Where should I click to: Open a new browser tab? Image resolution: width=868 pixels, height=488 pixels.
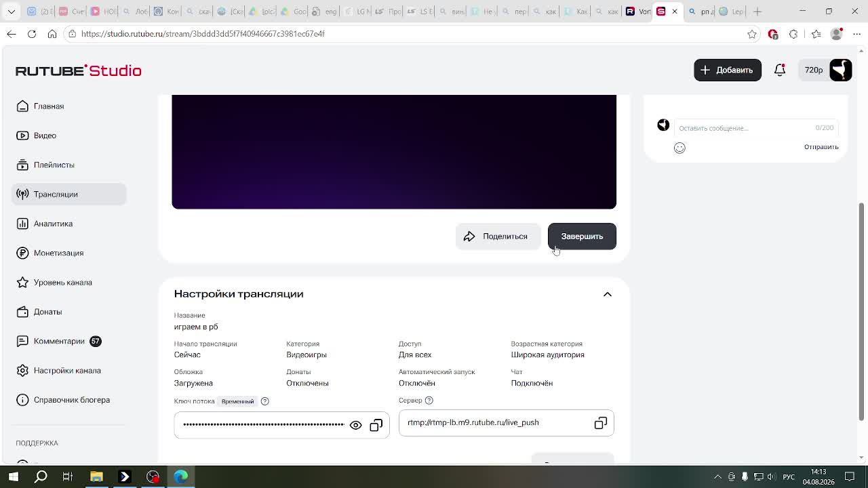[x=757, y=12]
